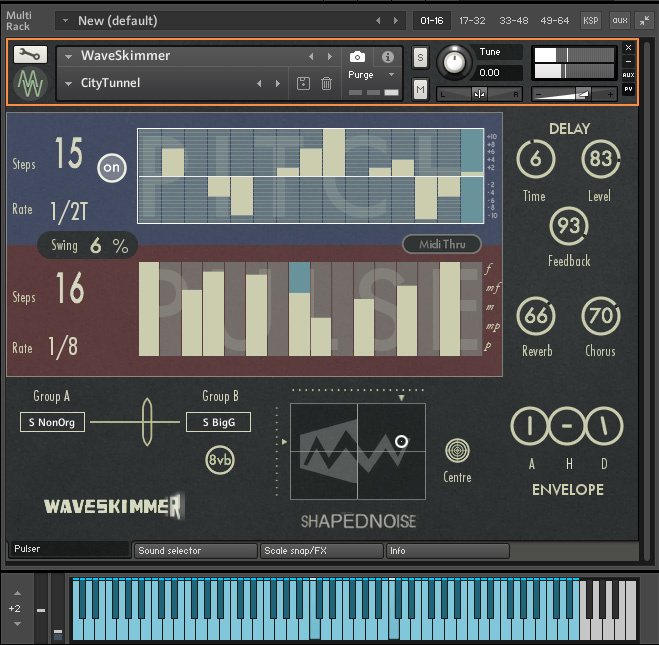Switch to the Sound selector tab
The width and height of the screenshot is (659, 645).
(196, 550)
